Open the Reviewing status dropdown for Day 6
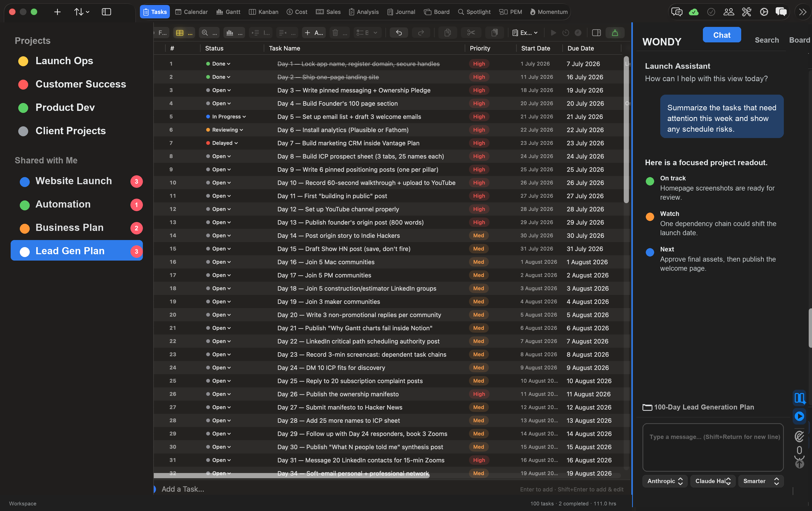This screenshot has width=812, height=511. pos(225,130)
